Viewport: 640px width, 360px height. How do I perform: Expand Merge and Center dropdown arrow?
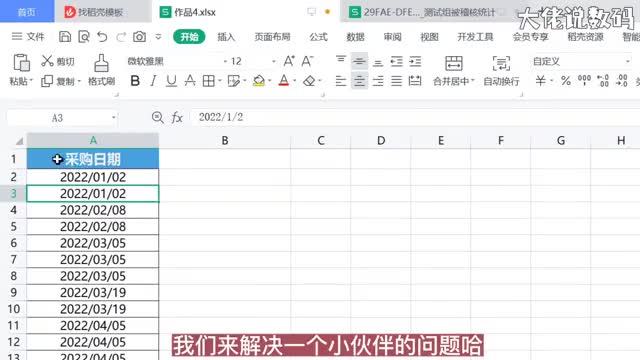[473, 81]
